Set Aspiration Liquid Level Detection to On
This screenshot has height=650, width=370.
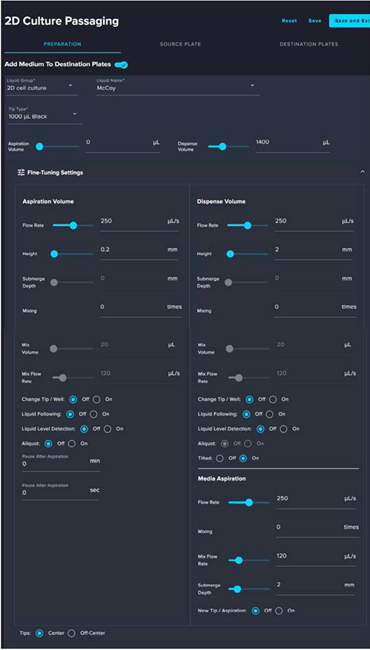click(x=107, y=429)
